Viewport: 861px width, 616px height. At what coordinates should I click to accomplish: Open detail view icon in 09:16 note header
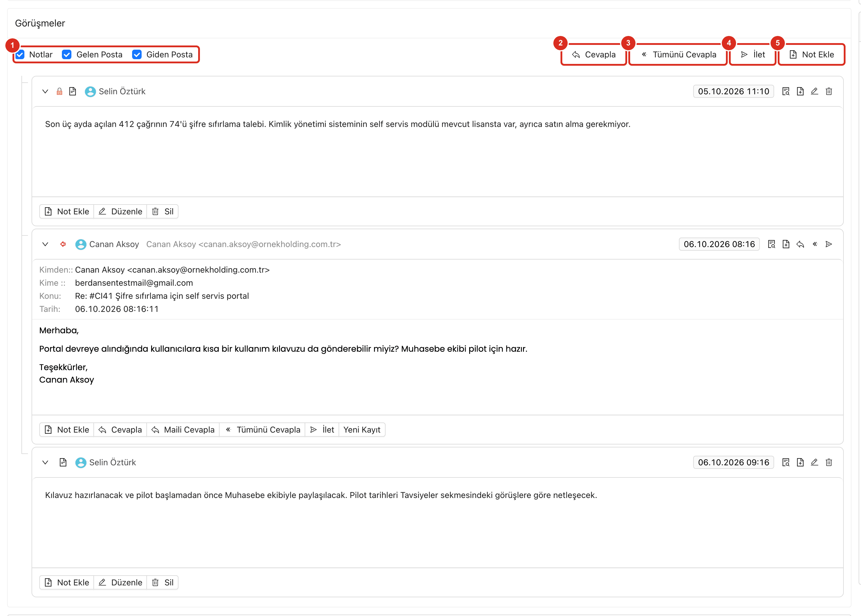click(x=786, y=462)
